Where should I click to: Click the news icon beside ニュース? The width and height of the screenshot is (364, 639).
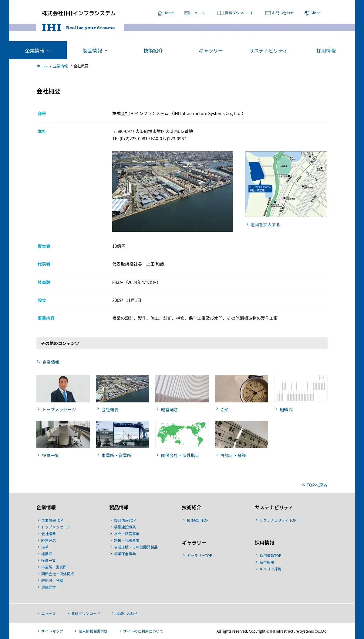click(x=187, y=13)
